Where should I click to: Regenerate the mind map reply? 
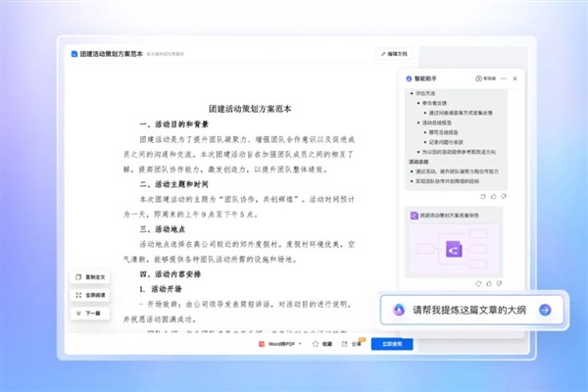pyautogui.click(x=478, y=283)
